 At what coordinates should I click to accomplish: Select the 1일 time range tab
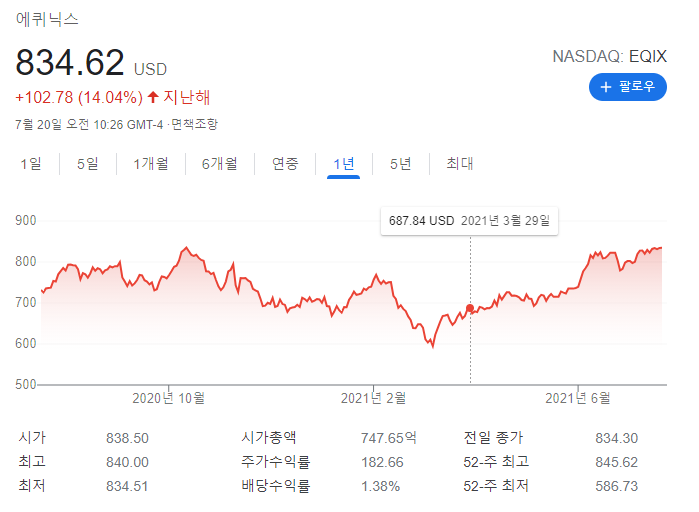click(x=31, y=164)
